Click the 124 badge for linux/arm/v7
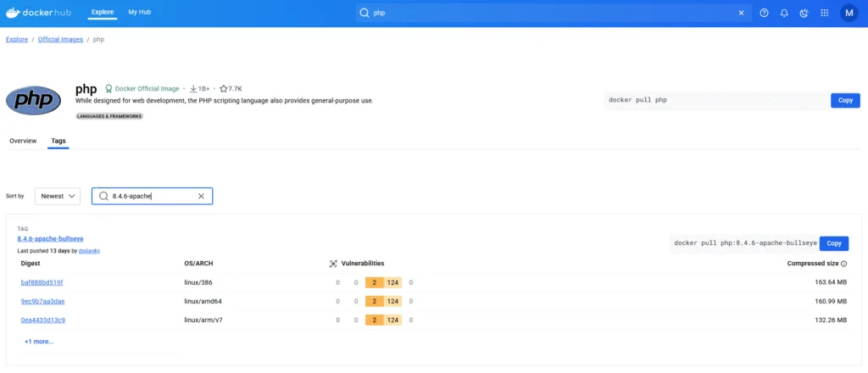Image resolution: width=868 pixels, height=373 pixels. tap(393, 320)
